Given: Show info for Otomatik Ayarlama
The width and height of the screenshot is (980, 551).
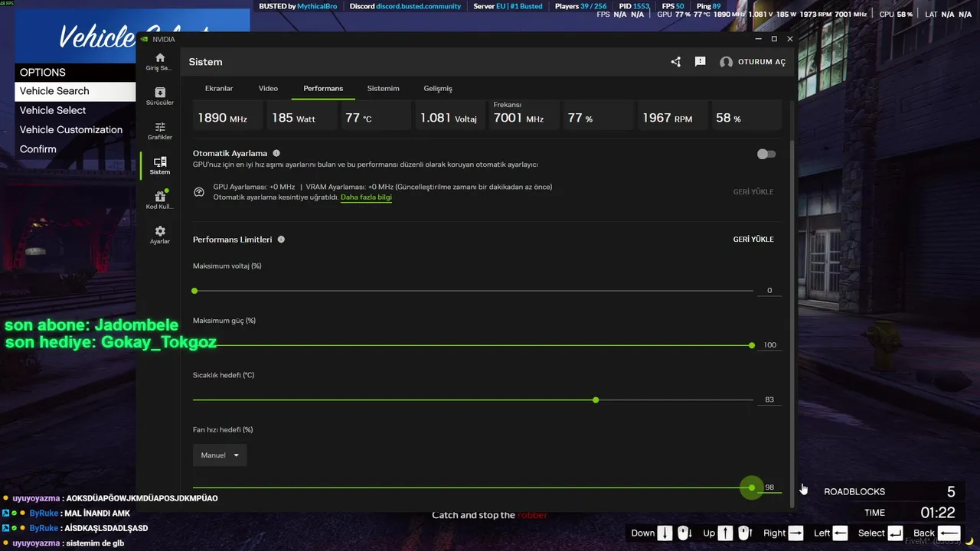Looking at the screenshot, I should [276, 153].
